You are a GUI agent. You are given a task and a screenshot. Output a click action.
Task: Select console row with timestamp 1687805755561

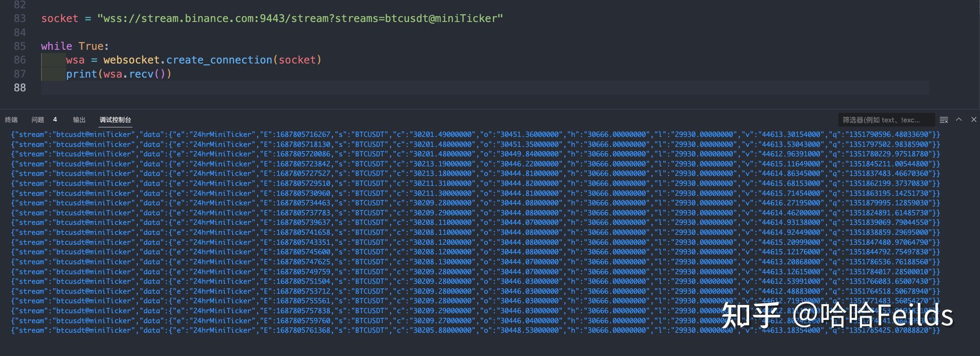click(475, 301)
